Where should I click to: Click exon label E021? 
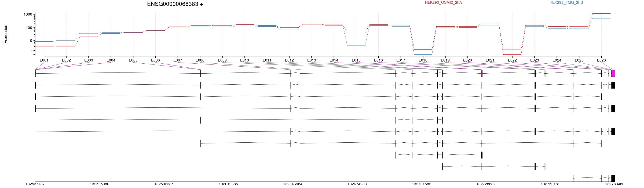pos(490,60)
